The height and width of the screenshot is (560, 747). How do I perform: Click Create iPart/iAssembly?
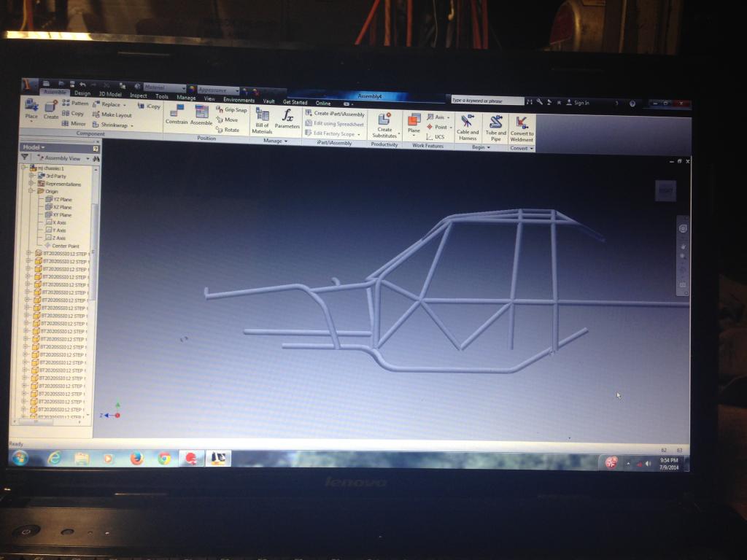pyautogui.click(x=335, y=114)
